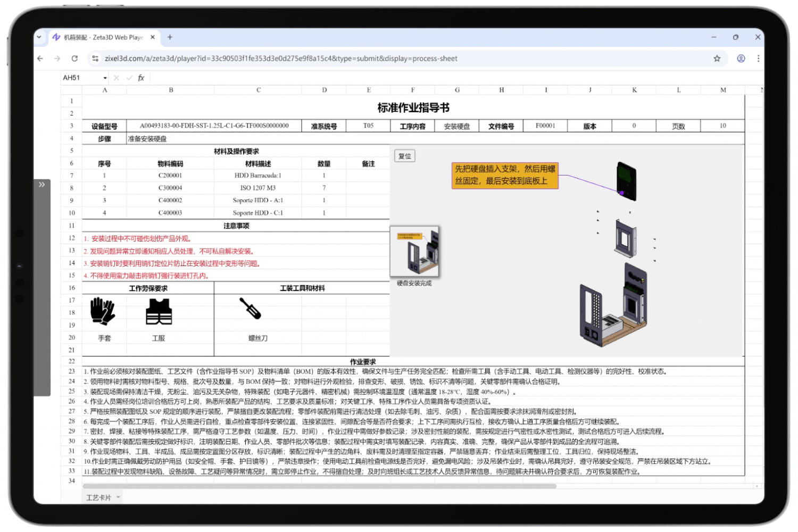Click the orange annotation label in 3D view

click(x=504, y=176)
